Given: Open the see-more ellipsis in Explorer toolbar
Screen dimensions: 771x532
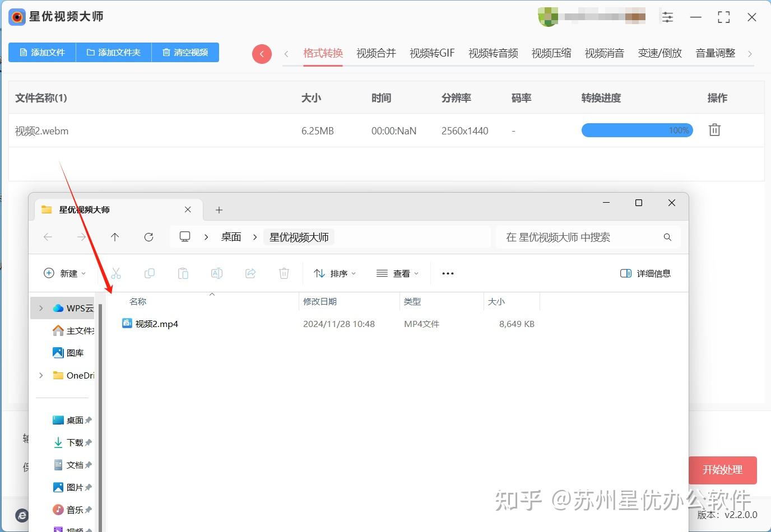Looking at the screenshot, I should pos(447,273).
